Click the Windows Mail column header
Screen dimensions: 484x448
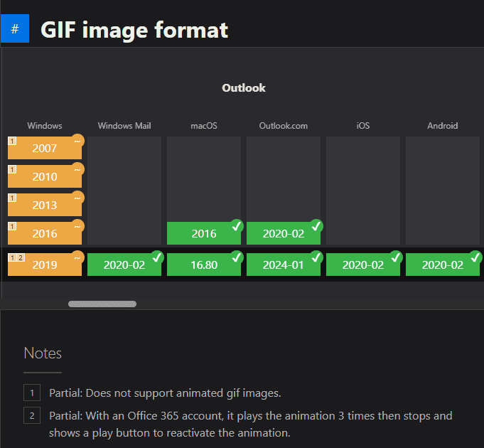(124, 126)
